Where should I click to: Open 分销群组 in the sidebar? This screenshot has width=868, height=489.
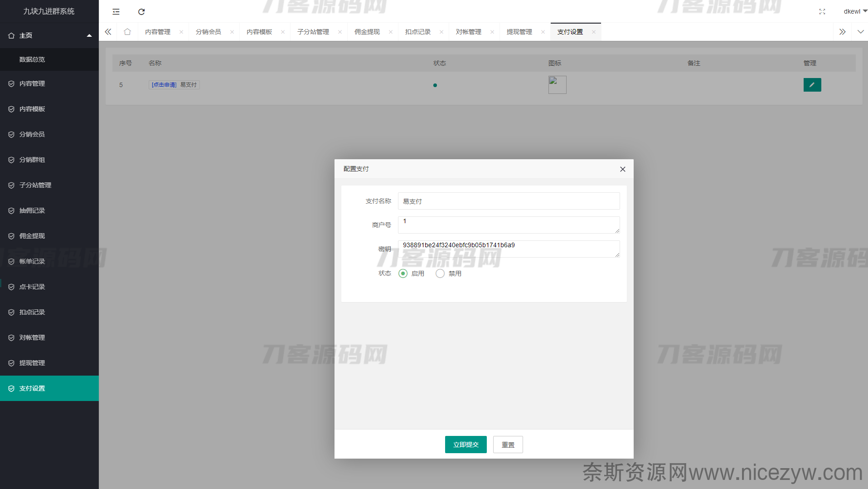point(49,160)
